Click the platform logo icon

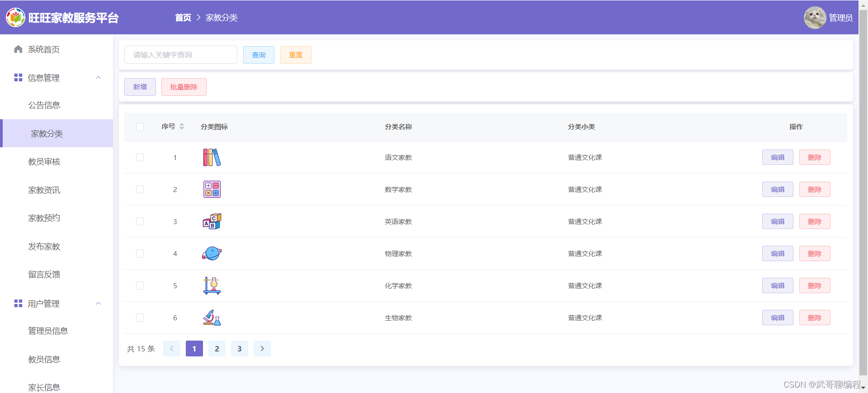[x=15, y=18]
